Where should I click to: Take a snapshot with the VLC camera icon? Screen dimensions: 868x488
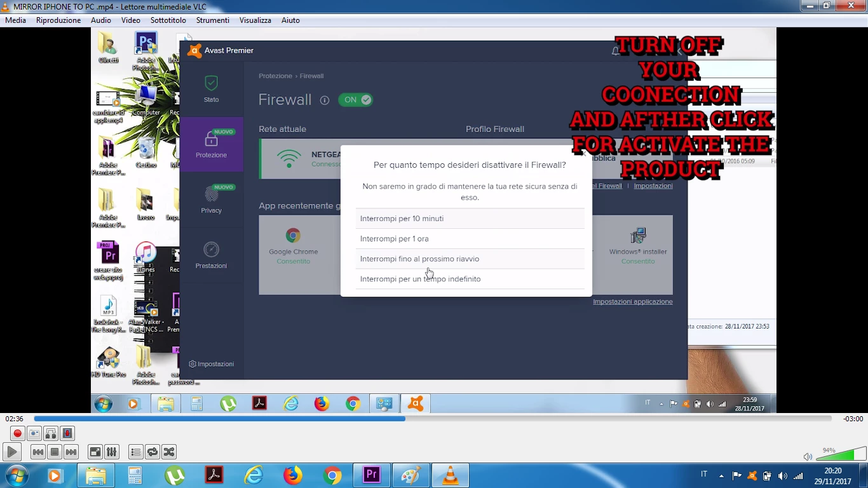(x=34, y=433)
